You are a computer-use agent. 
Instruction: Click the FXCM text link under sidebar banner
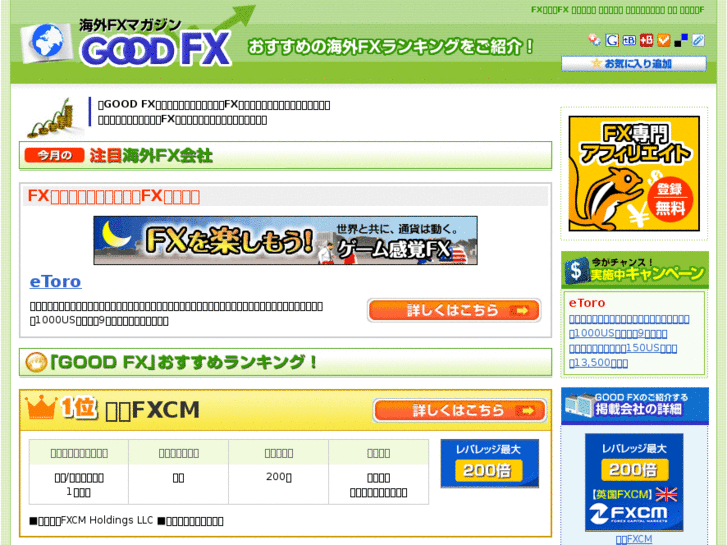click(x=634, y=539)
